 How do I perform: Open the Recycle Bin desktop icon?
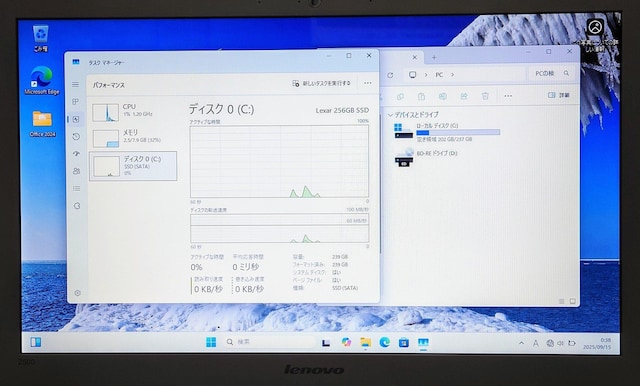[41, 38]
